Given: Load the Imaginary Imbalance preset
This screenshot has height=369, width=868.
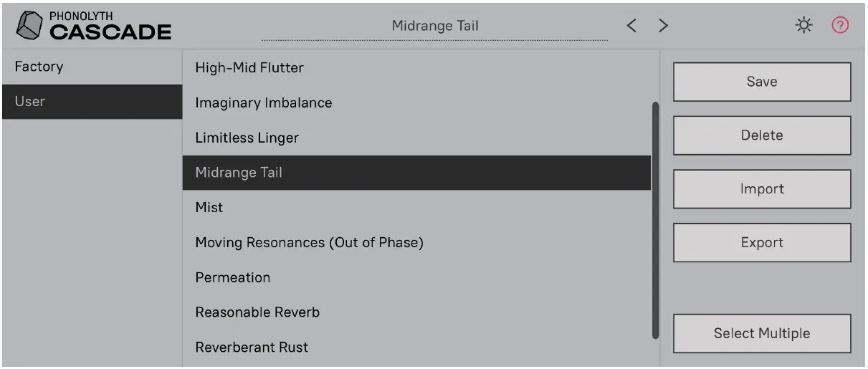Looking at the screenshot, I should [264, 102].
